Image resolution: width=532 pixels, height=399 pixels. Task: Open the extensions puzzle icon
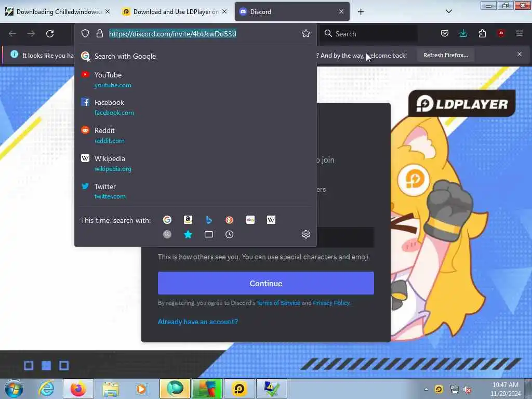tap(482, 33)
